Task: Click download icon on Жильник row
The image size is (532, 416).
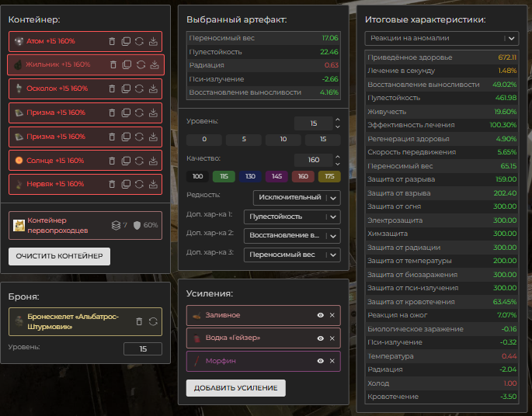Action: pos(155,64)
